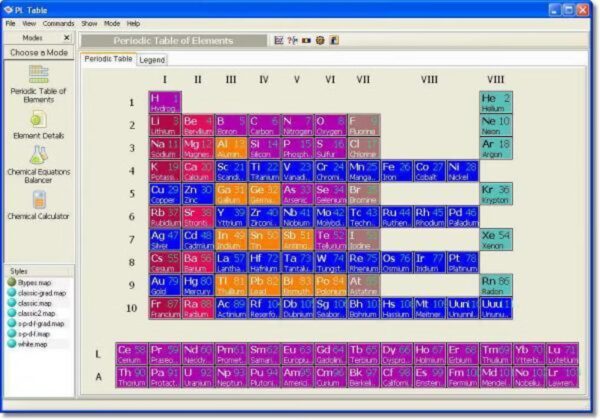Click the Choose a Mode header
Screen dimensions: 600x420
(x=38, y=52)
